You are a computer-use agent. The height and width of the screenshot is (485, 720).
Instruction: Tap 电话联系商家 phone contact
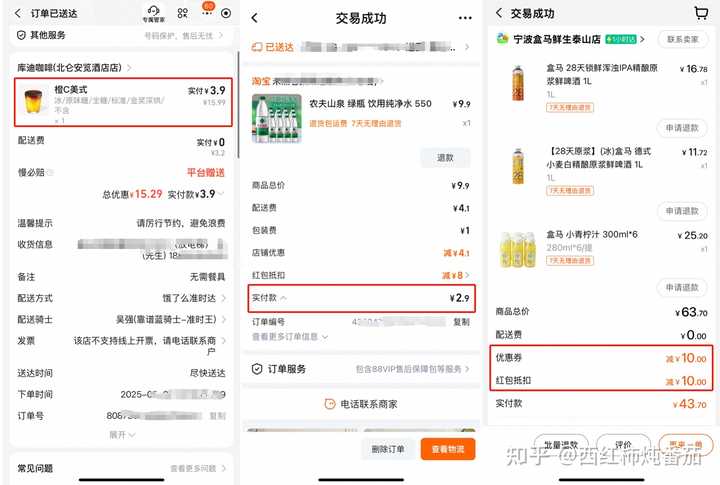click(361, 404)
